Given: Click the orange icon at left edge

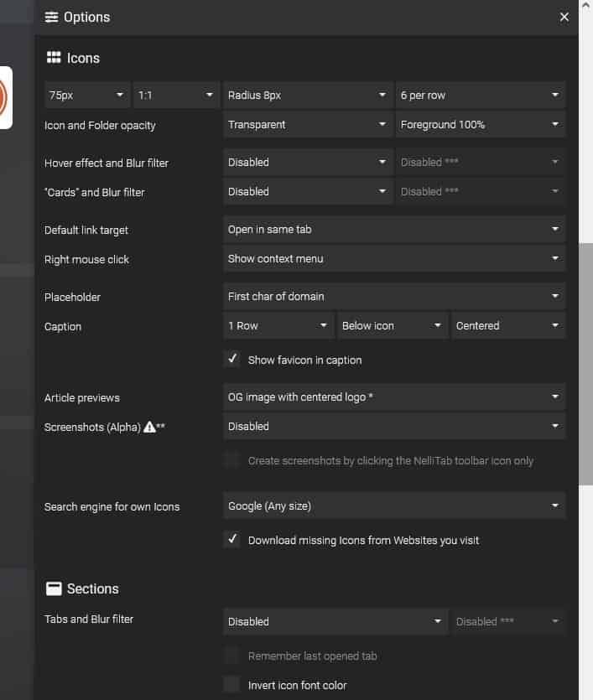Looking at the screenshot, I should tap(4, 97).
